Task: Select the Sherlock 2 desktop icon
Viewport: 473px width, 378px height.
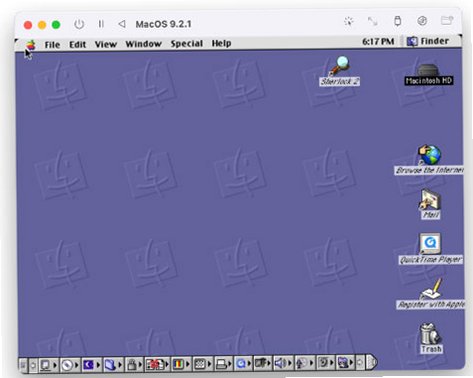Action: point(339,71)
